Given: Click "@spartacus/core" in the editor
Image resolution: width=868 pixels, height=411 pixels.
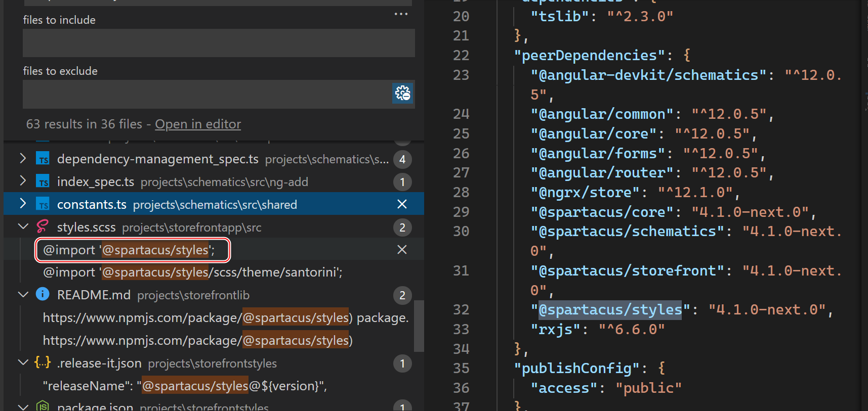Looking at the screenshot, I should pyautogui.click(x=602, y=212).
